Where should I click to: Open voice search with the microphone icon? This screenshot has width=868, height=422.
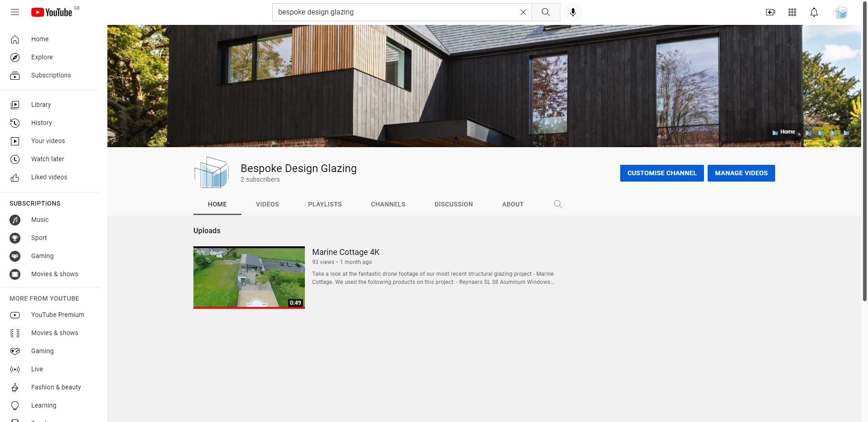(x=572, y=12)
